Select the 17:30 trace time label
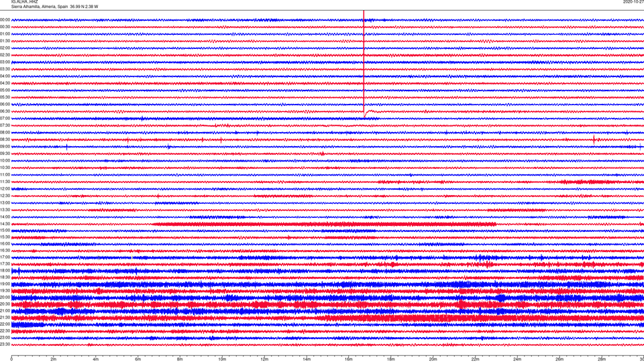 pyautogui.click(x=5, y=264)
